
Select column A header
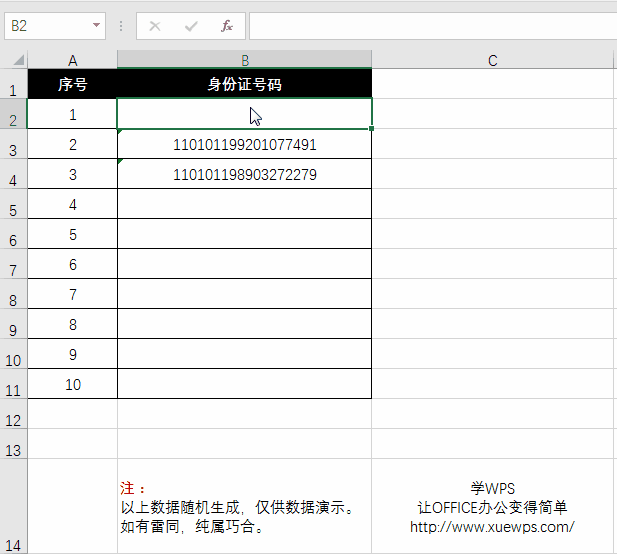pyautogui.click(x=72, y=61)
